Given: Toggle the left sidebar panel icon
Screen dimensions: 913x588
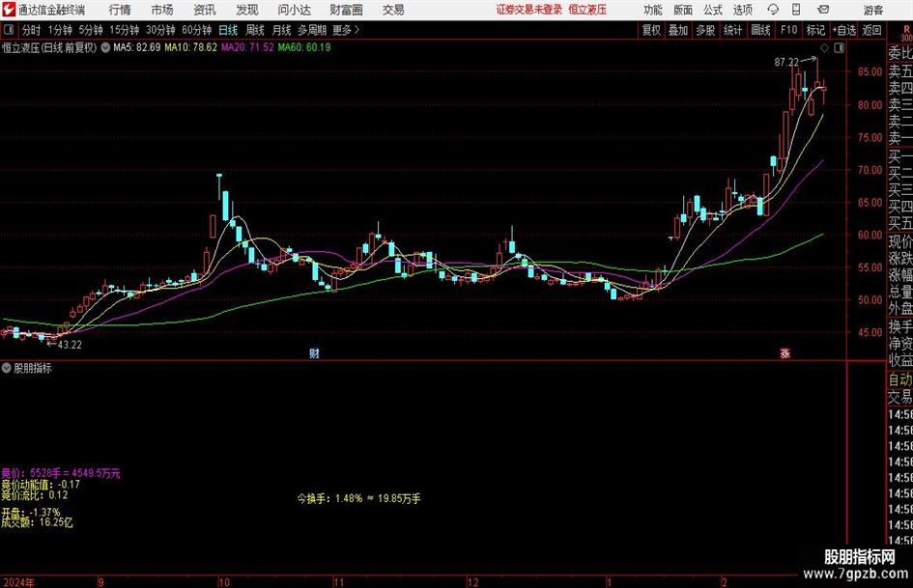Looking at the screenshot, I should click(x=9, y=30).
